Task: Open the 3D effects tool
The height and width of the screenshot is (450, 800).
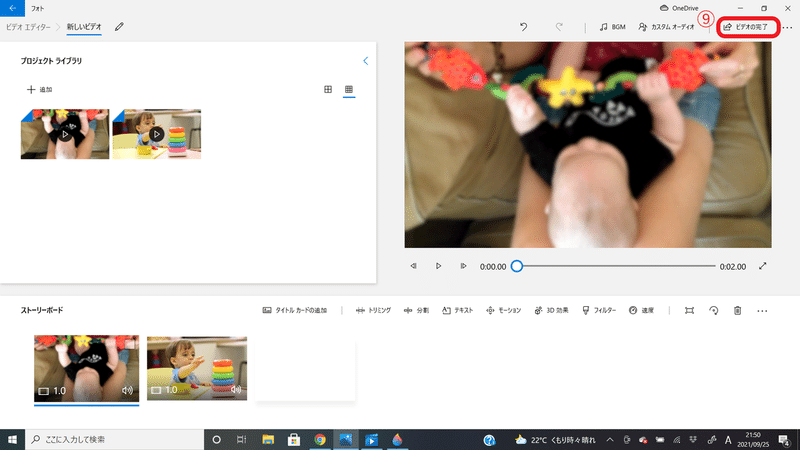Action: (x=551, y=310)
